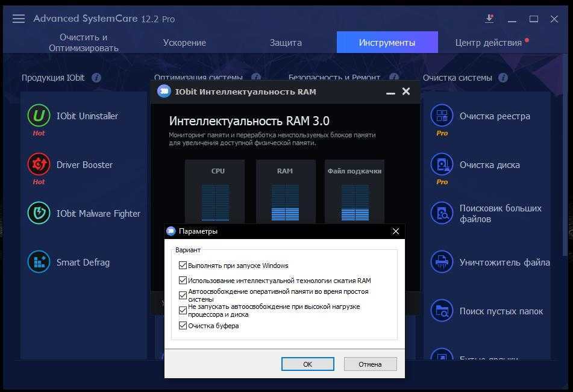
Task: Click Отмена button in Параметры
Action: click(370, 364)
